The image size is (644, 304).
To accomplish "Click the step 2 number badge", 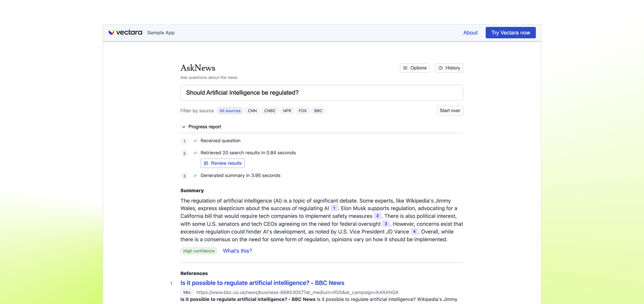I will click(185, 154).
